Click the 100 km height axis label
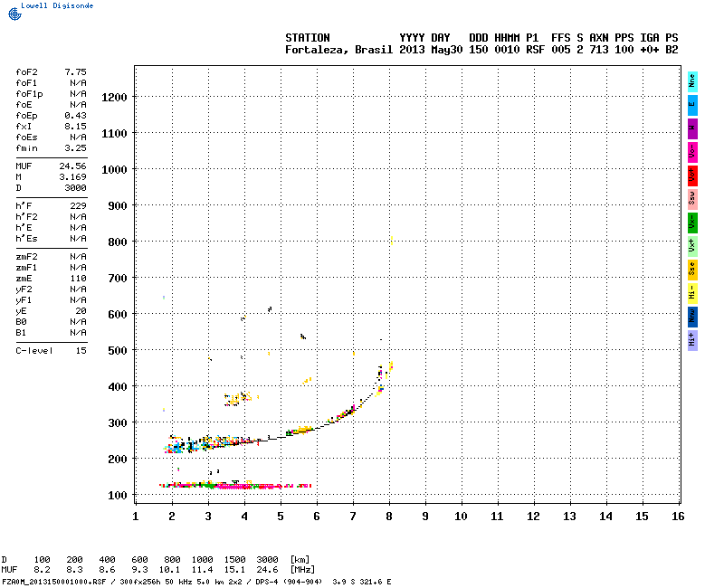The width and height of the screenshot is (724, 588). pos(118,496)
